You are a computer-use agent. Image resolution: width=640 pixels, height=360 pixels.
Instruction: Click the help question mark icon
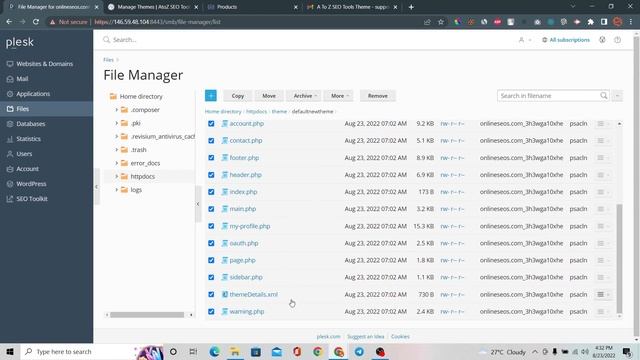tap(618, 40)
